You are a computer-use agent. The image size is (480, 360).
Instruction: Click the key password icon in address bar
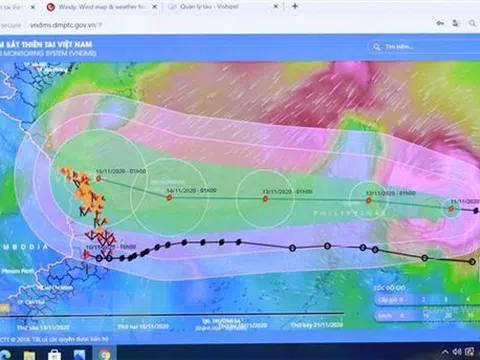click(x=440, y=23)
